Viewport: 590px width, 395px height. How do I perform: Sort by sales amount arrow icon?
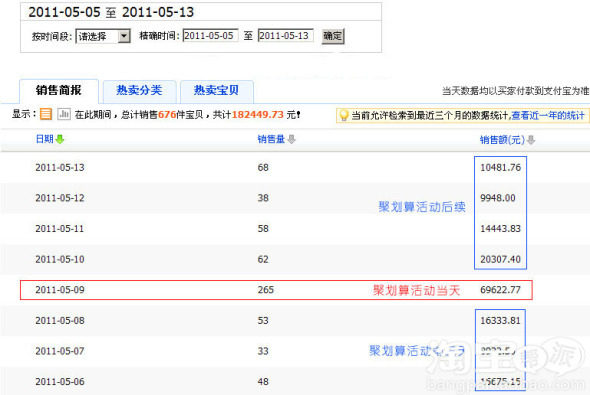(x=531, y=140)
